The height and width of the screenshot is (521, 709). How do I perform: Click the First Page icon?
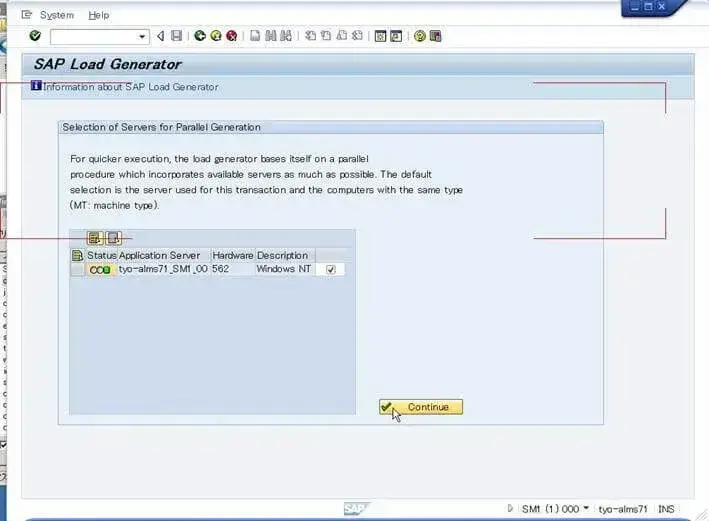tap(310, 36)
